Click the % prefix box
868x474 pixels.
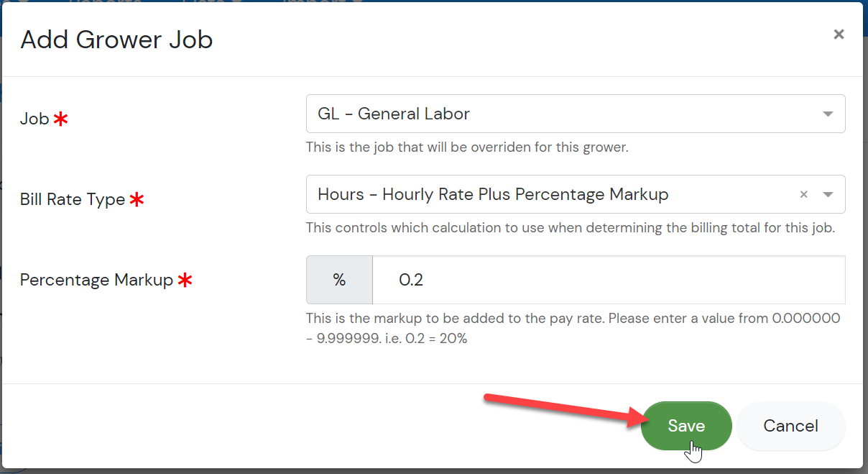(x=339, y=280)
